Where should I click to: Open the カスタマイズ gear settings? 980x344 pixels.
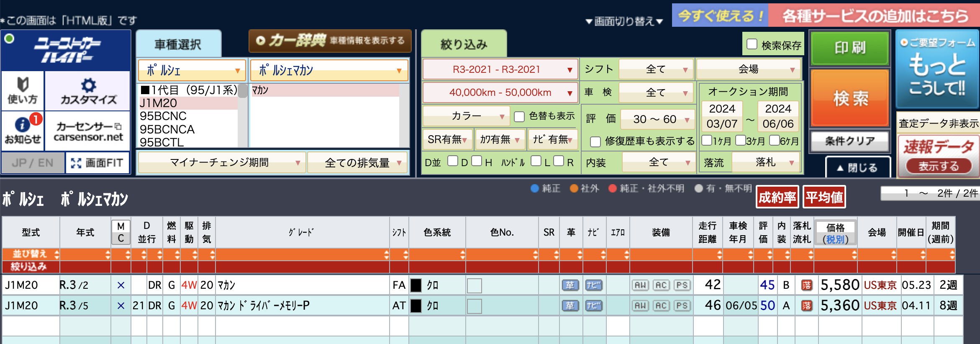point(88,90)
